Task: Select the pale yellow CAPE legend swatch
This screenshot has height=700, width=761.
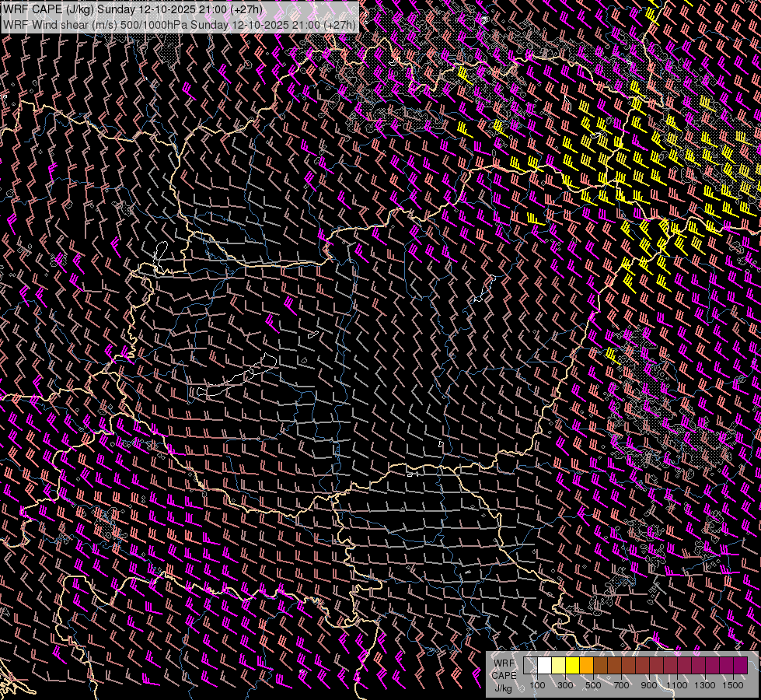Action: pos(558,666)
